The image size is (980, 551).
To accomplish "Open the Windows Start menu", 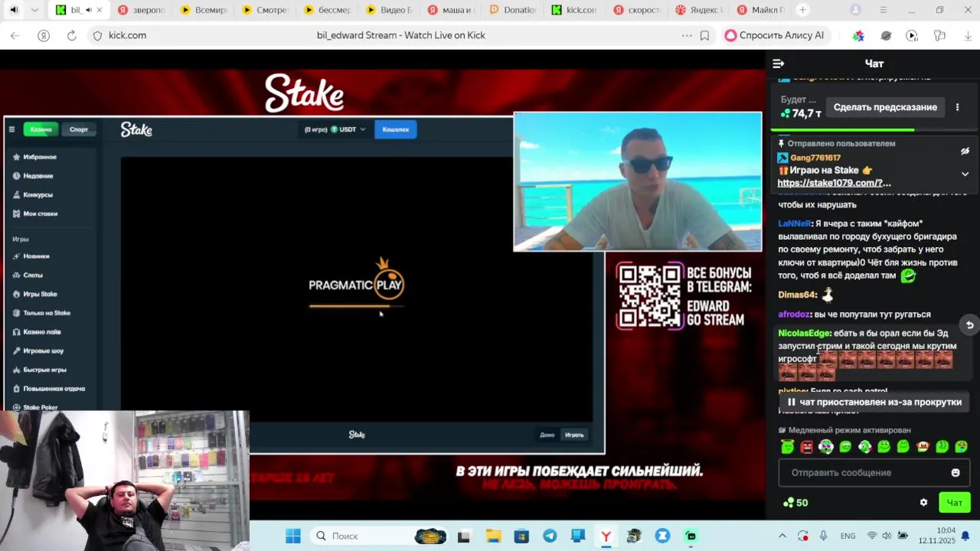I will (x=293, y=536).
